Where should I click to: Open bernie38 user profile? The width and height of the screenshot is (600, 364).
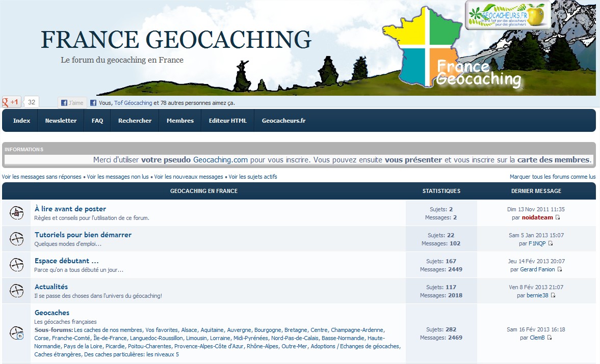click(537, 295)
